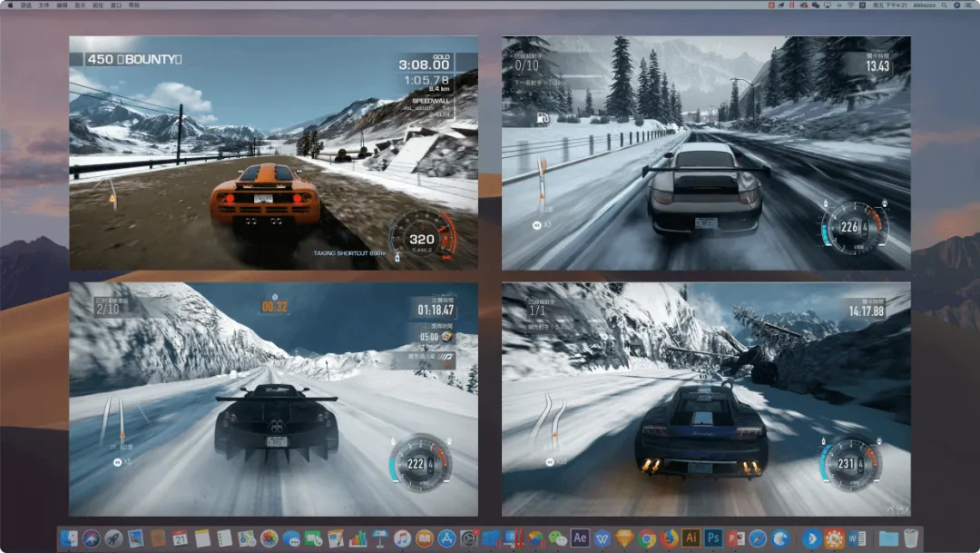Viewport: 980px width, 553px height.
Task: Open the File (文件) menu
Action: coord(44,5)
